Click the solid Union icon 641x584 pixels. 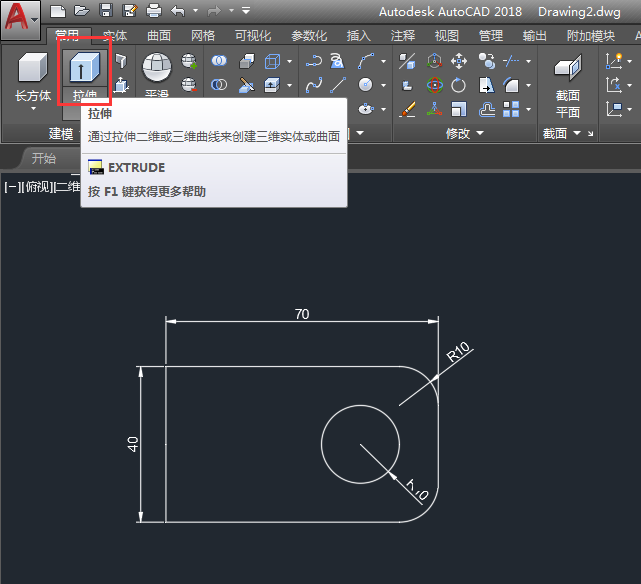tap(218, 61)
